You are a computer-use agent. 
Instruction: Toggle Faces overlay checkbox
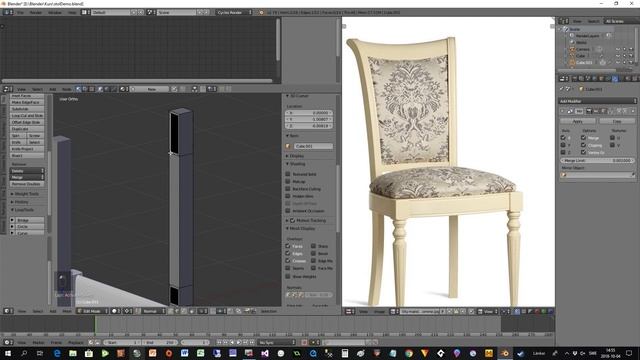(x=288, y=246)
